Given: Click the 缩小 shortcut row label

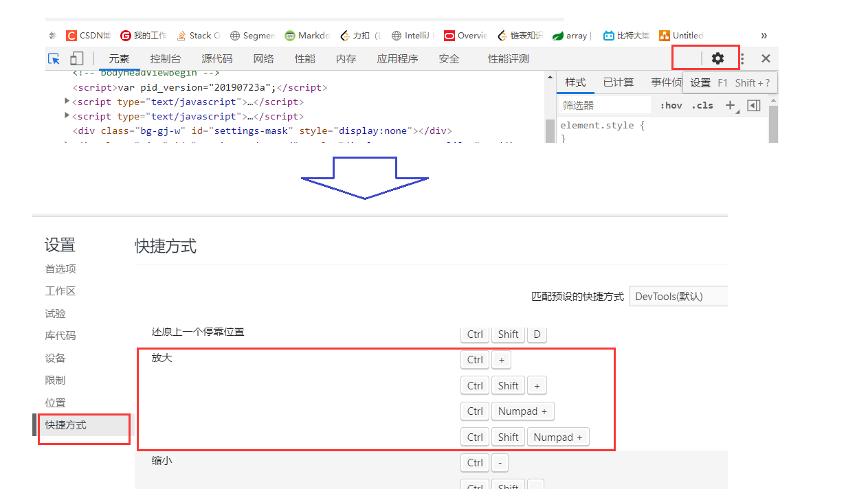Looking at the screenshot, I should tap(162, 461).
